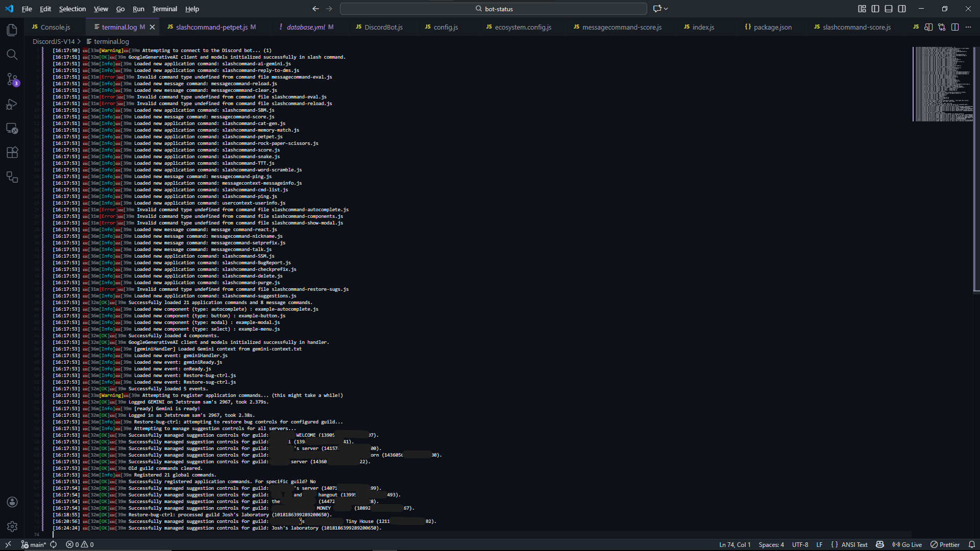Toggle the panel layout control

pyautogui.click(x=889, y=9)
